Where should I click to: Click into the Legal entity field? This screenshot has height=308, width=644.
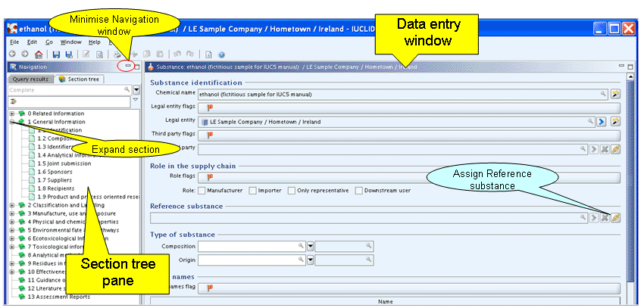click(396, 121)
